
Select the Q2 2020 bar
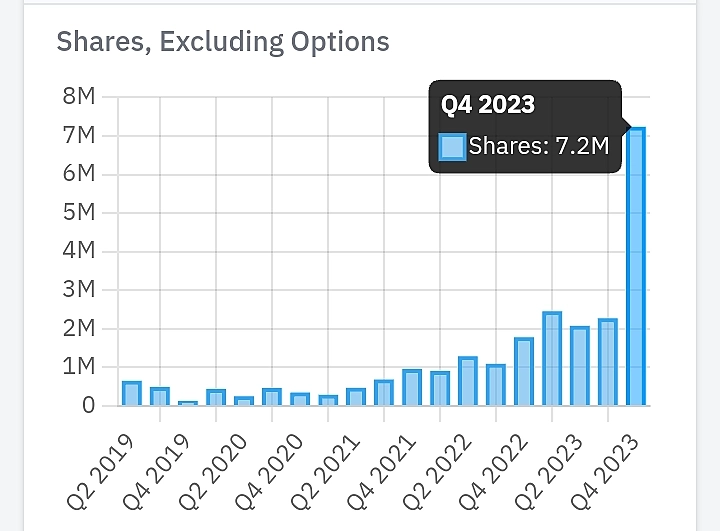(244, 400)
